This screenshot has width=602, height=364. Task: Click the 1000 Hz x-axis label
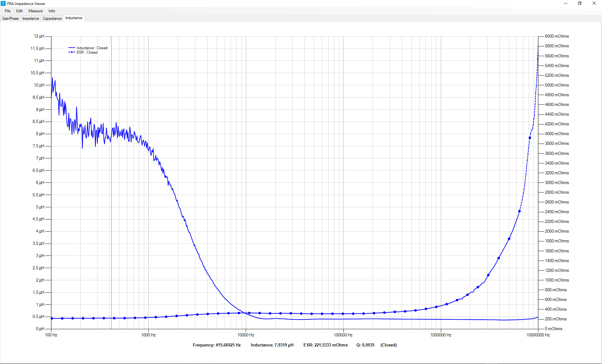(149, 335)
